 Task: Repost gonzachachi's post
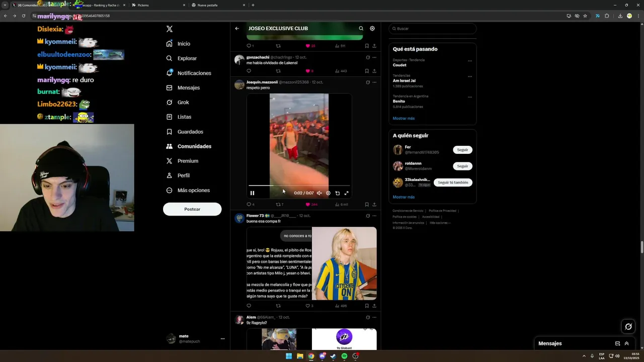(x=278, y=71)
